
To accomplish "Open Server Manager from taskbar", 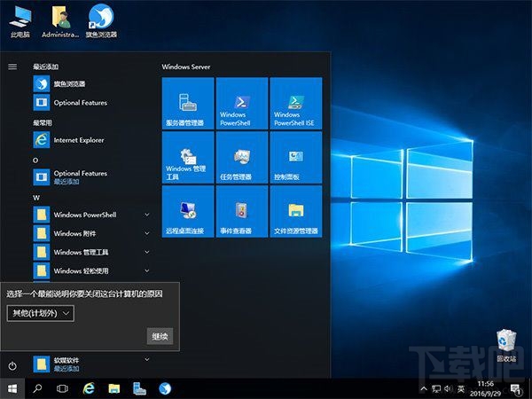I will pyautogui.click(x=139, y=389).
